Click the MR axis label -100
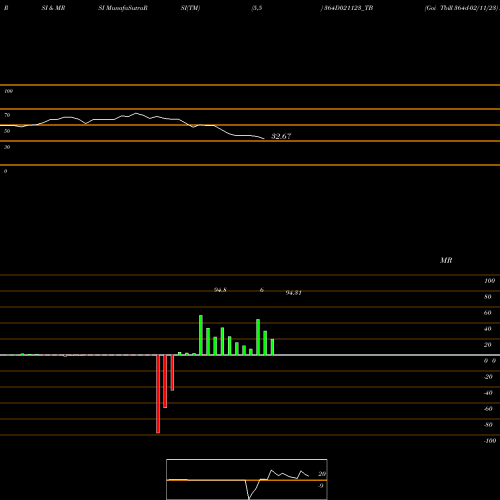 (x=490, y=441)
